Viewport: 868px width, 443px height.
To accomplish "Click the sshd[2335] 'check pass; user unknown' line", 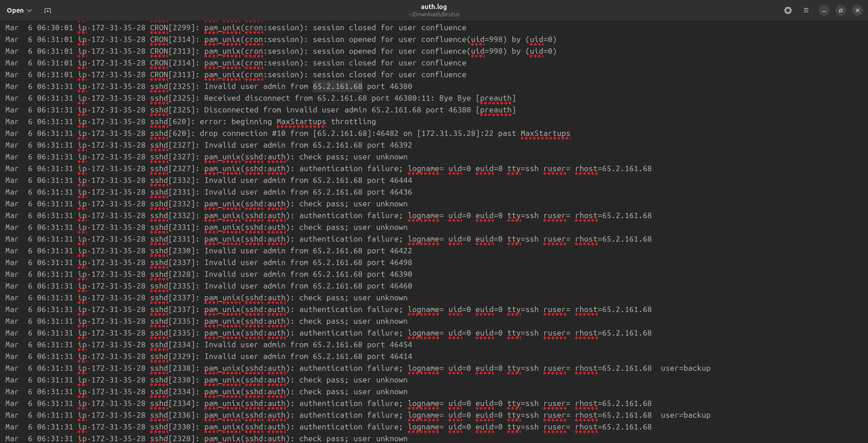I will 207,322.
